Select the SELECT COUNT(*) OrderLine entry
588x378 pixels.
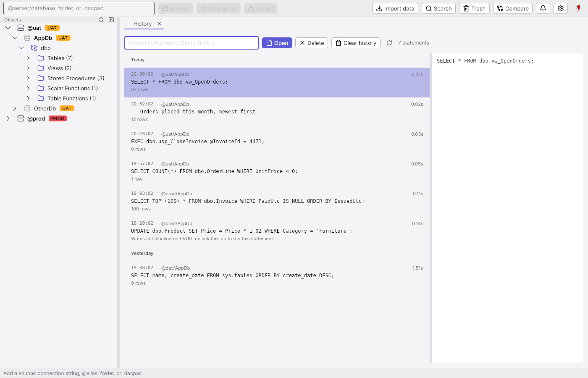coord(277,172)
